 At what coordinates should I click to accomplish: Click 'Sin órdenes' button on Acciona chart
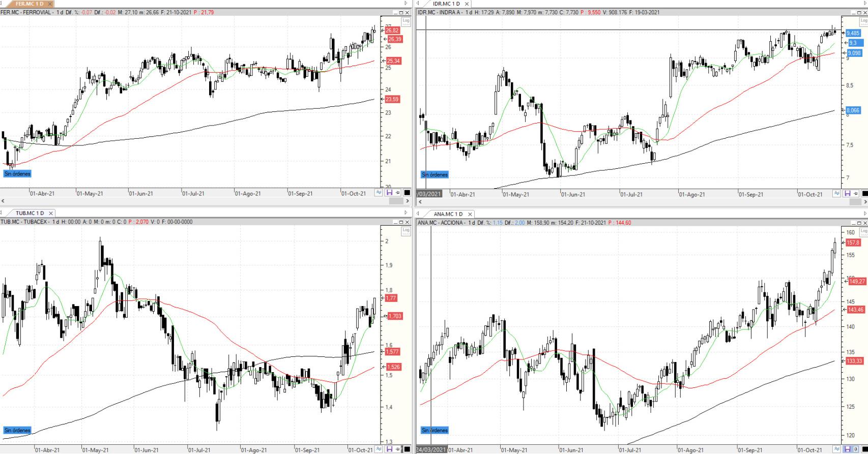click(435, 430)
